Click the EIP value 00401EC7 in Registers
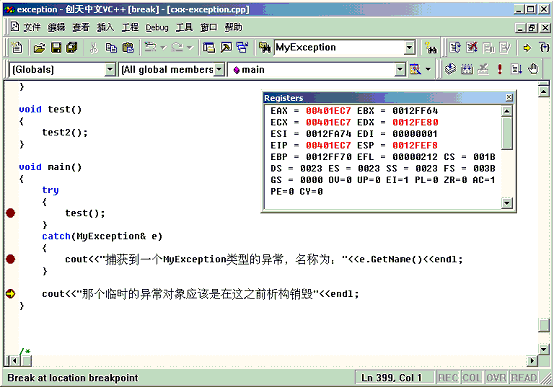 [328, 145]
